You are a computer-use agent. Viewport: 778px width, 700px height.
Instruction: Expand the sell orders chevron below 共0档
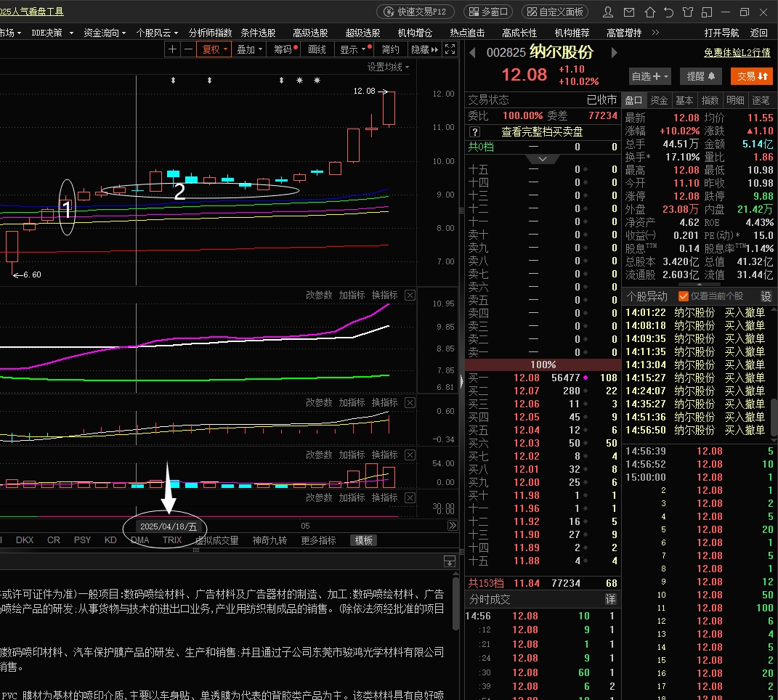click(x=543, y=159)
